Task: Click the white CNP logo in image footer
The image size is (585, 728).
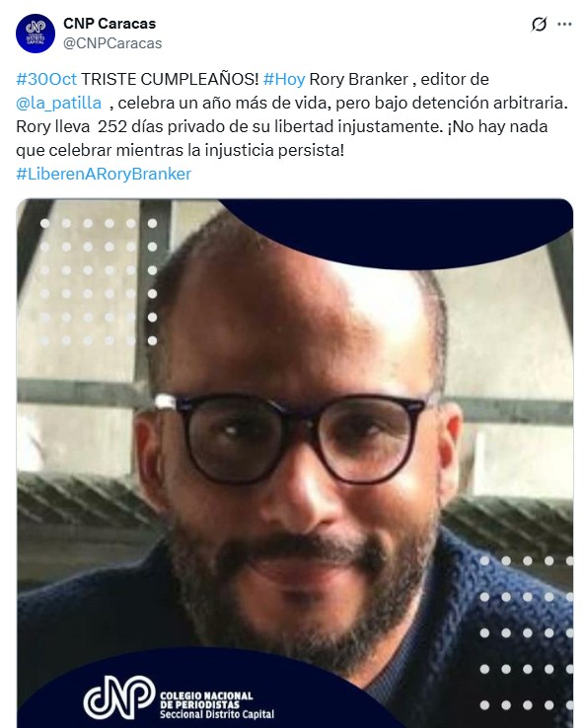Action: click(x=118, y=696)
